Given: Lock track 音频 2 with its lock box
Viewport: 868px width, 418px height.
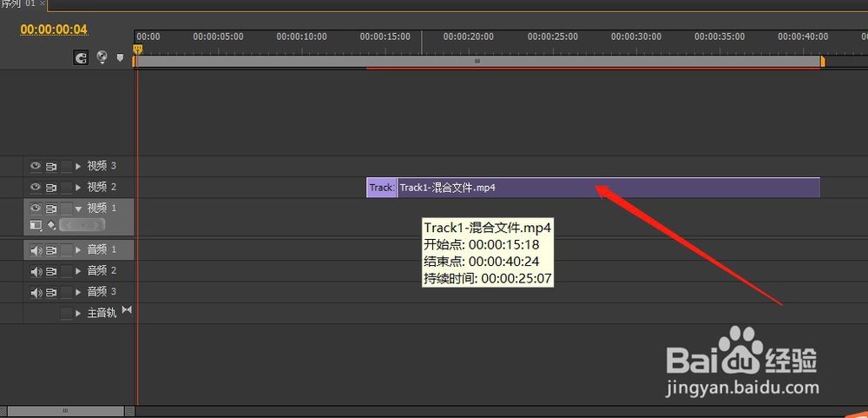Looking at the screenshot, I should click(67, 271).
